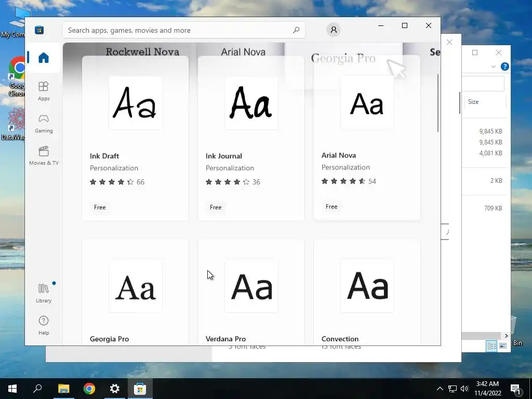532x399 pixels.
Task: Click the Free button for Ink Journal
Action: tap(216, 207)
